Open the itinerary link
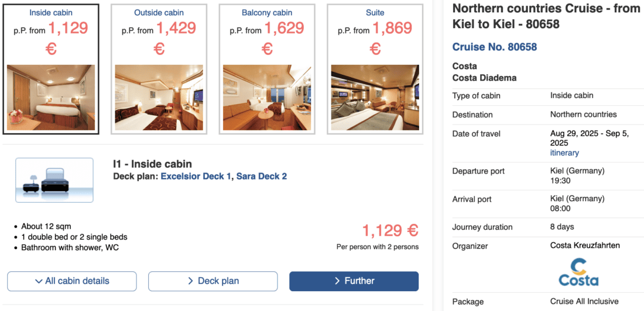The height and width of the screenshot is (311, 644). (x=564, y=153)
